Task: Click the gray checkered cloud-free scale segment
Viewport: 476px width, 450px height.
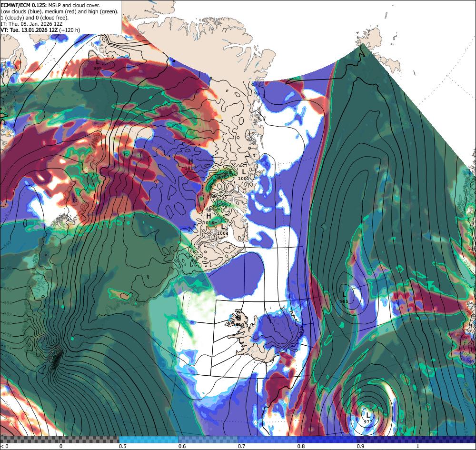Action: 59,440
